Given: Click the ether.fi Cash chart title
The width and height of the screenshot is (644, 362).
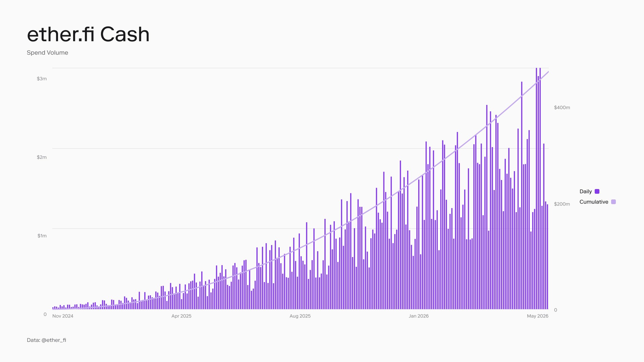Looking at the screenshot, I should pos(88,34).
